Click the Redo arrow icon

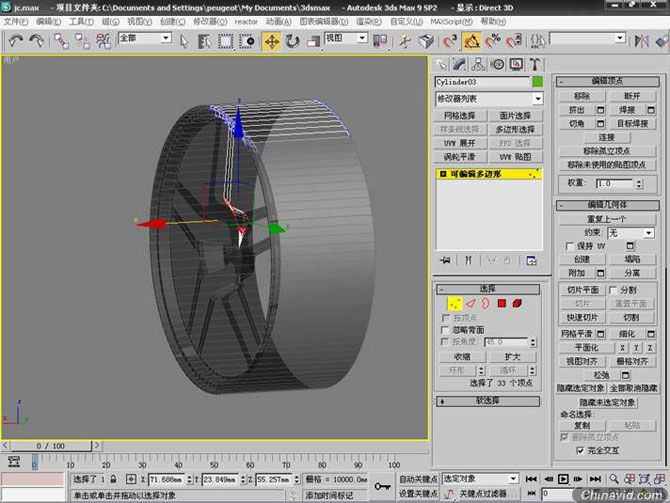pyautogui.click(x=36, y=41)
